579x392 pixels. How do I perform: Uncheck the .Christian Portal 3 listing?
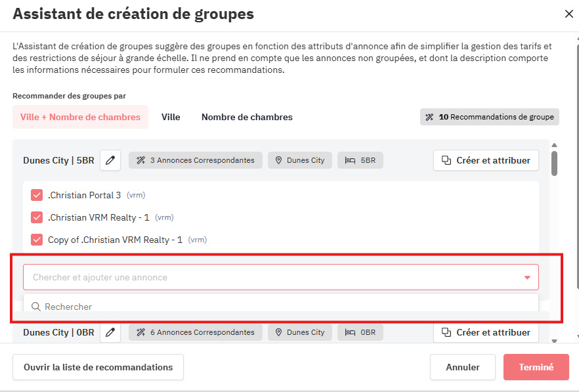pyautogui.click(x=37, y=195)
